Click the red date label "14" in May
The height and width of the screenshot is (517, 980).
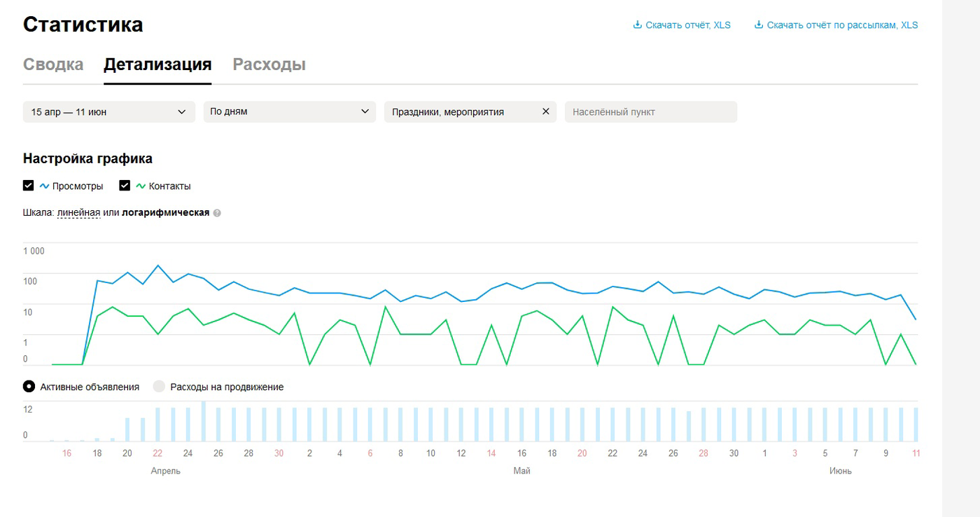491,453
